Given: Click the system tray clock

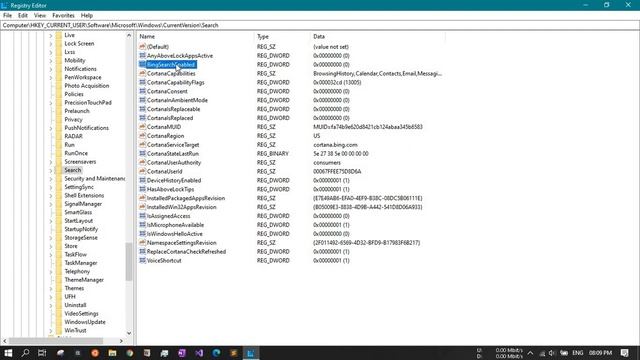Looking at the screenshot, I should pos(600,353).
